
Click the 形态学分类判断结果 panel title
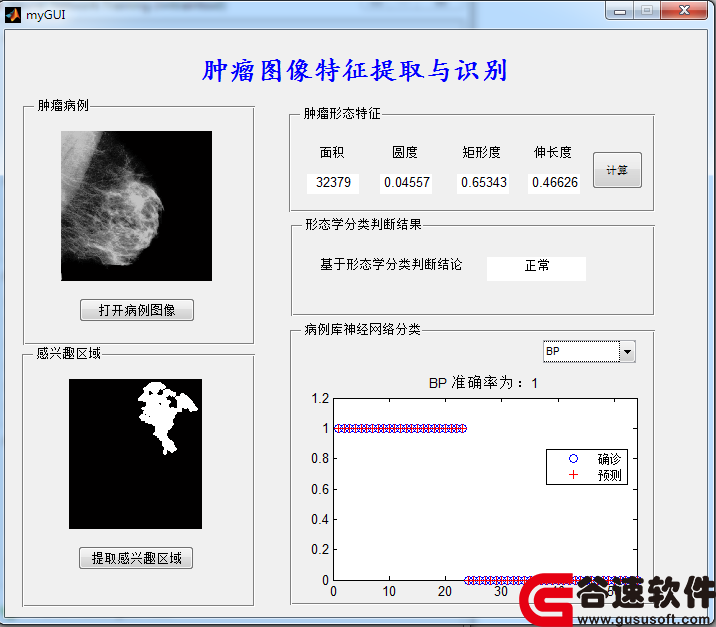tap(363, 224)
